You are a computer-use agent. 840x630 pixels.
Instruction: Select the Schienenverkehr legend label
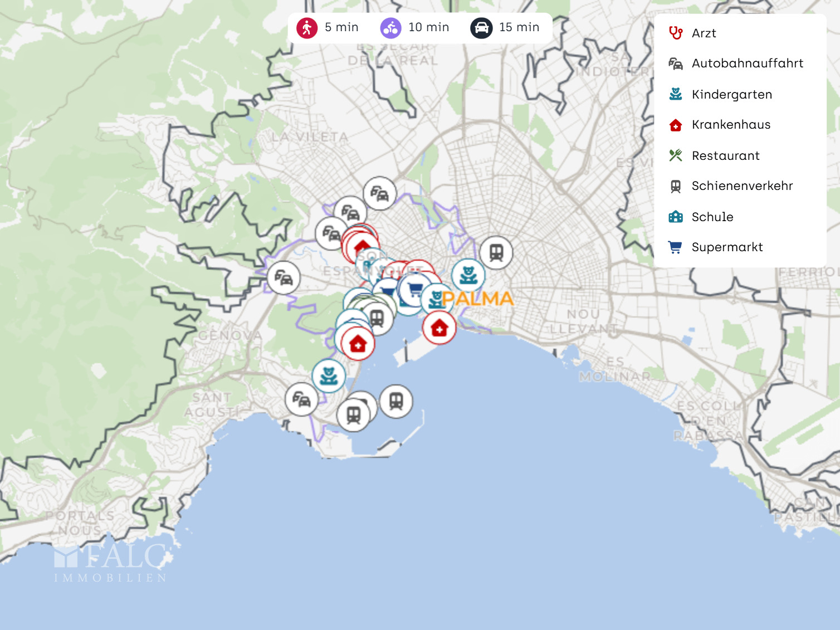(741, 186)
